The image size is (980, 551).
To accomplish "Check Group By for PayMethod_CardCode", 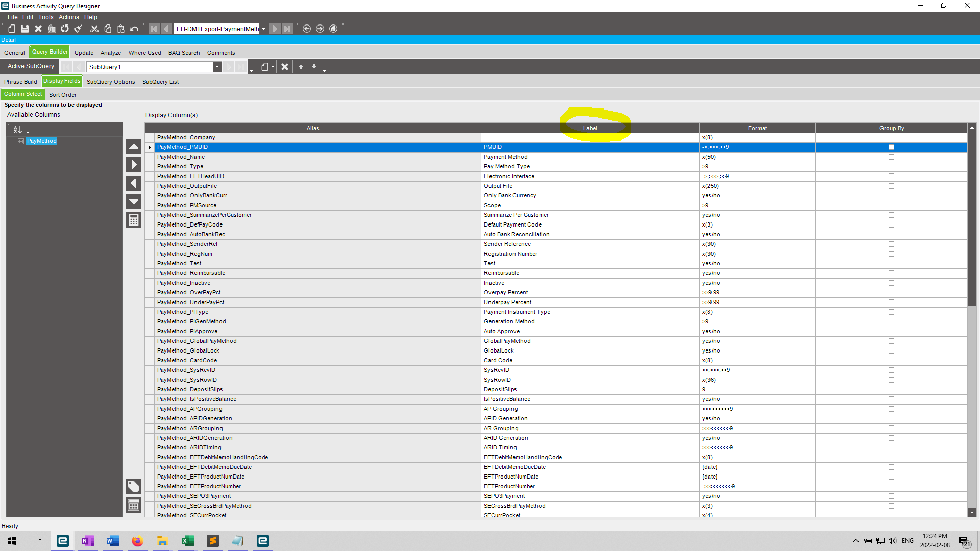I will pos(891,360).
